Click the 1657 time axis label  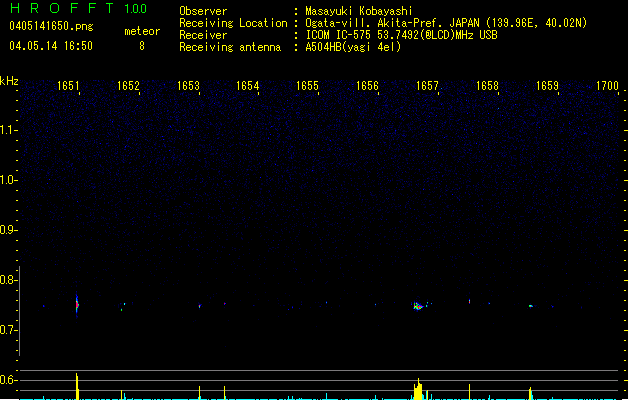pos(427,86)
